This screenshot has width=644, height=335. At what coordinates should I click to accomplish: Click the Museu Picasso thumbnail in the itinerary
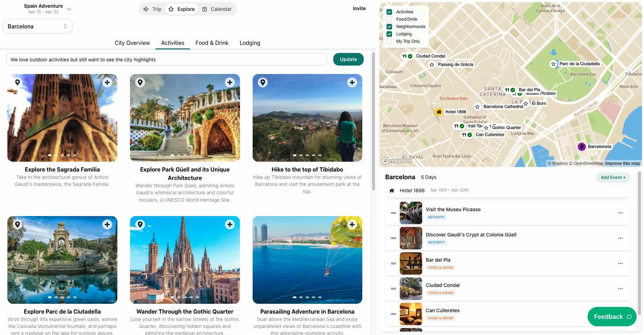tap(411, 213)
